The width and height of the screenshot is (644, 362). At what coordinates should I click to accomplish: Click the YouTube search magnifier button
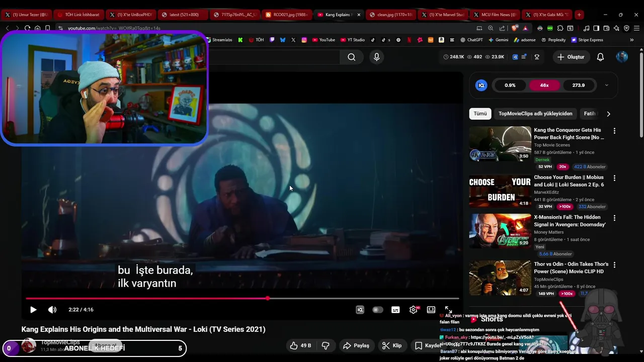352,57
